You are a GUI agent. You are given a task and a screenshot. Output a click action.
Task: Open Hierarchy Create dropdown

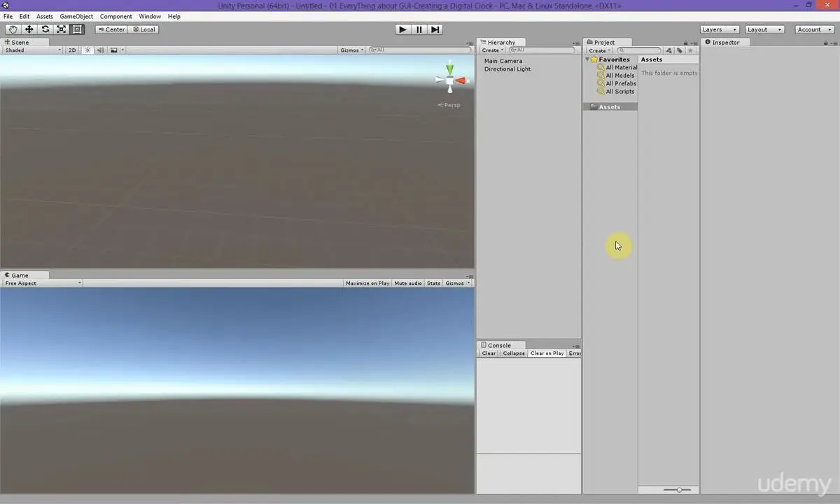coord(492,50)
